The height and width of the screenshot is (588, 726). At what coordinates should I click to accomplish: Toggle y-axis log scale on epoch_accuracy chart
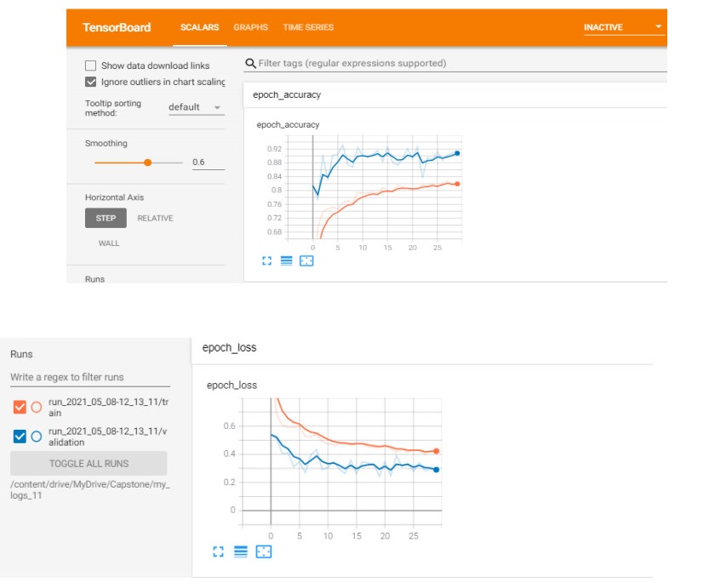(287, 260)
